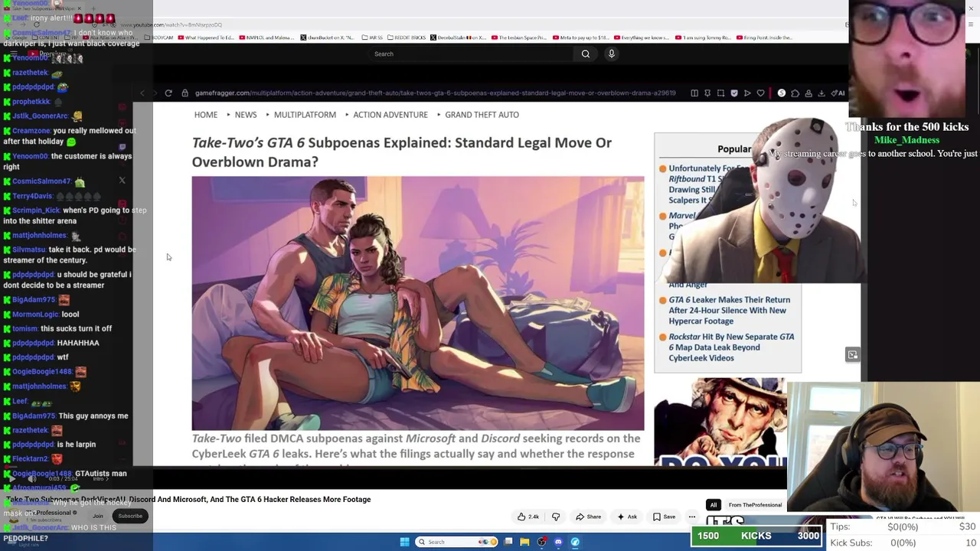Screen dimensions: 980x551
Task: Click chat username Scrimpin_Kick
Action: [36, 210]
